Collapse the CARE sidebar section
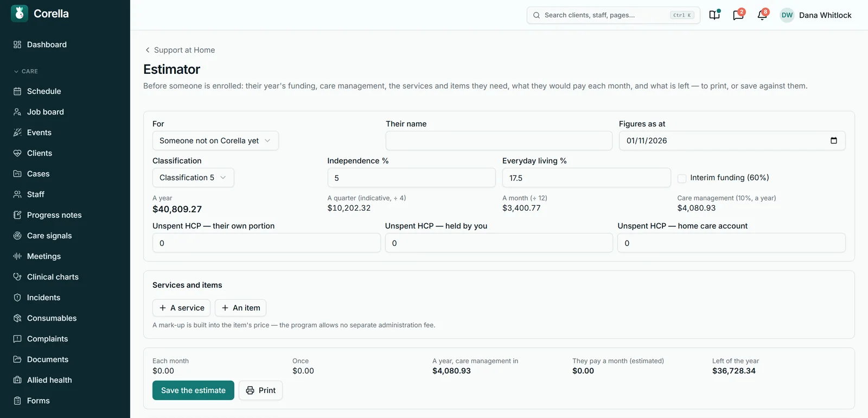The image size is (868, 418). tap(25, 71)
